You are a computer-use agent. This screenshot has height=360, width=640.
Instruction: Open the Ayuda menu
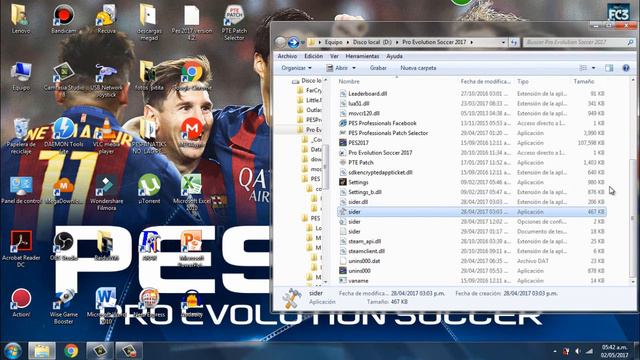394,56
